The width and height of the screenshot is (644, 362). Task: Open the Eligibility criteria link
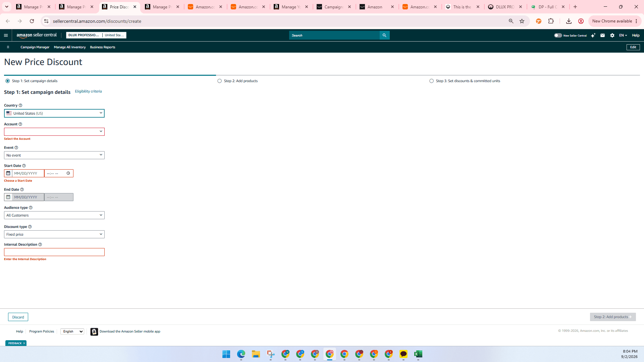pyautogui.click(x=88, y=91)
